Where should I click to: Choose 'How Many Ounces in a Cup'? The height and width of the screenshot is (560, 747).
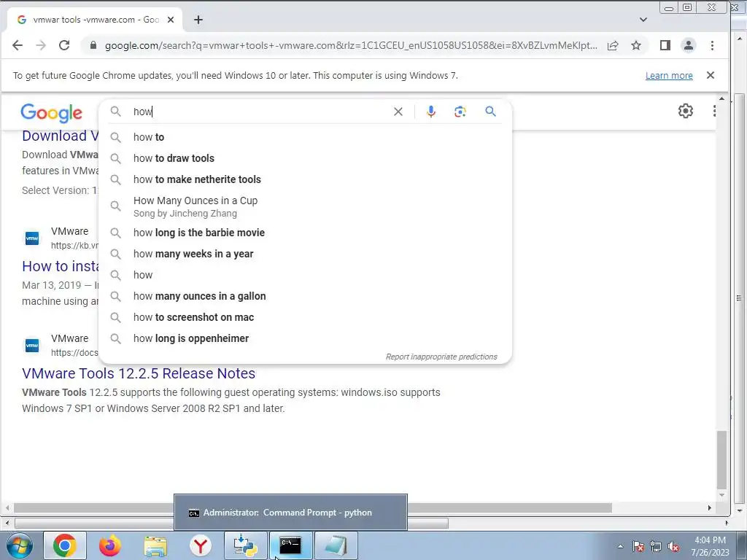click(306, 206)
